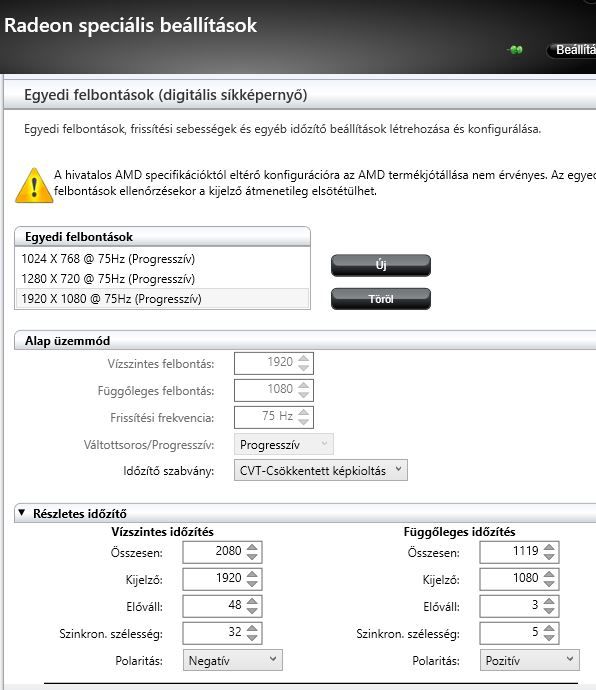Decrease horizontal Kijelző 1920 value
Image resolution: width=596 pixels, height=690 pixels.
[x=252, y=584]
